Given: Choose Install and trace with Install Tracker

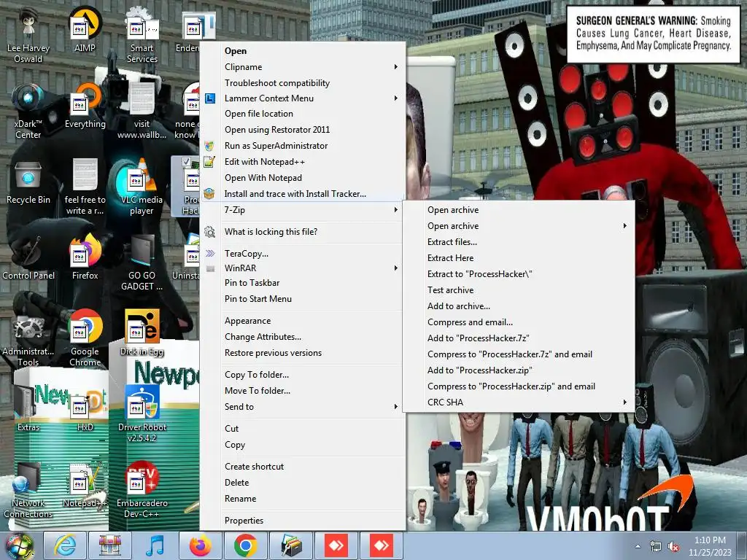Looking at the screenshot, I should [303, 194].
